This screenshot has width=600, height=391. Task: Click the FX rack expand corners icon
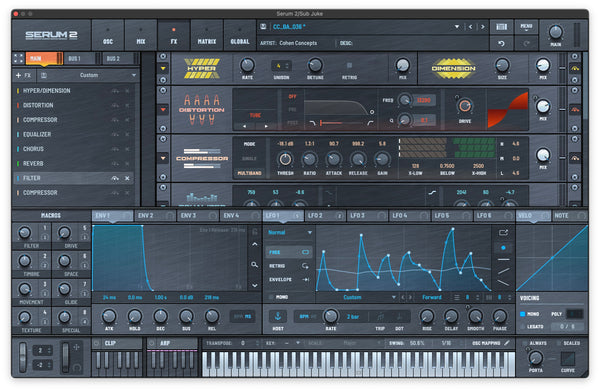[x=18, y=58]
